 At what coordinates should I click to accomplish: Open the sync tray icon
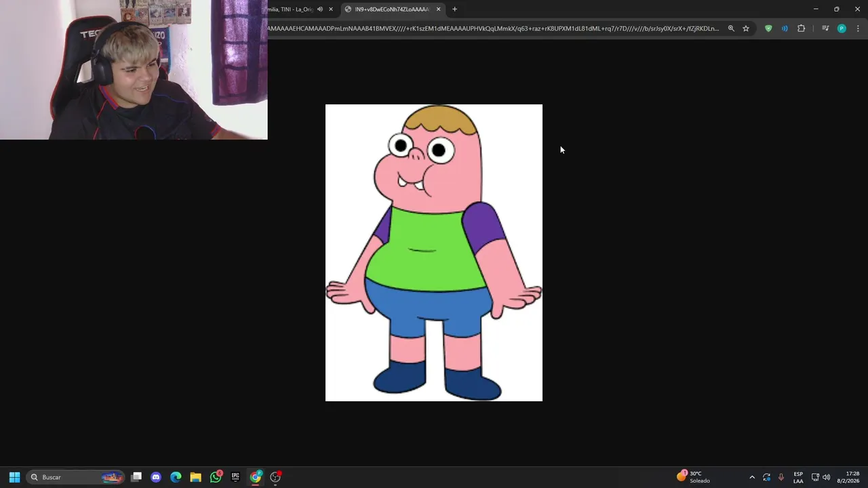coord(767,477)
